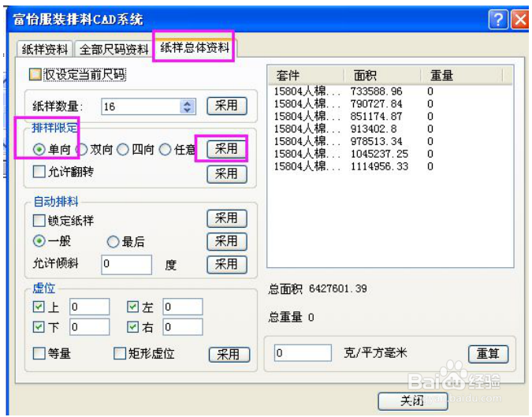Click the 面积 column header
Image resolution: width=532 pixels, height=417 pixels.
[382, 76]
